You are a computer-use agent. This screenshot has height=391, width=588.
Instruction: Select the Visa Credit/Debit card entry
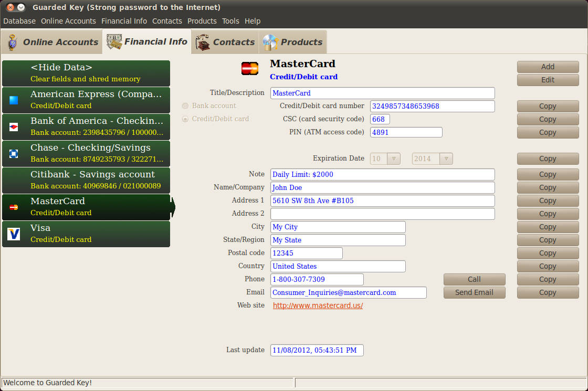coord(86,234)
